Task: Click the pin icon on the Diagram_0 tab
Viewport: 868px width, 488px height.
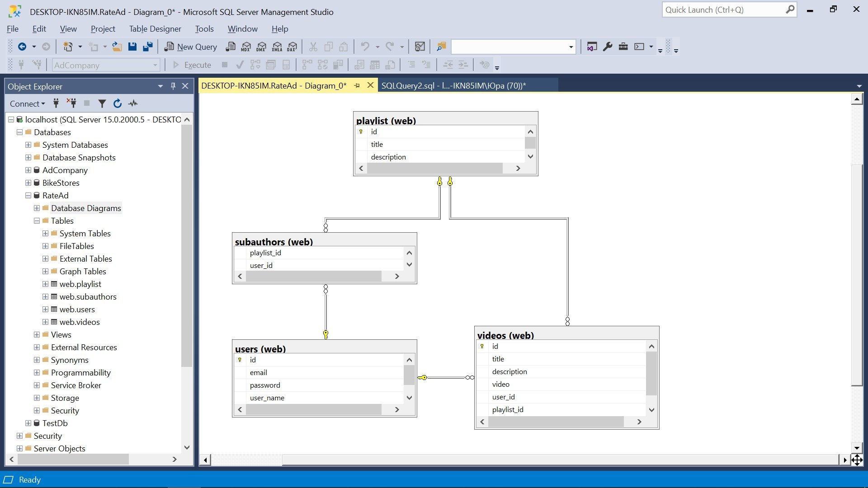Action: tap(357, 85)
